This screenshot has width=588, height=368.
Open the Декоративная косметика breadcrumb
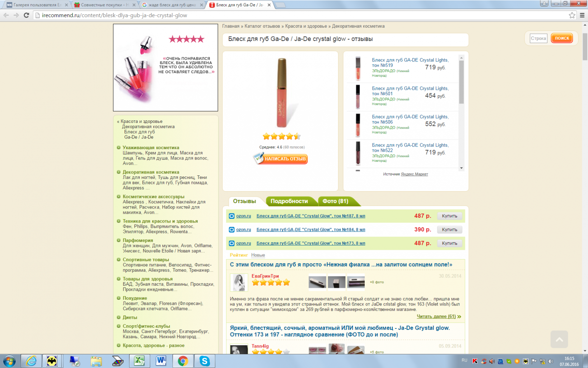point(358,26)
